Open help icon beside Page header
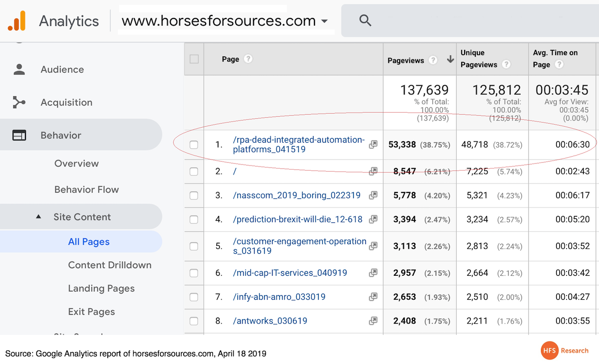Image resolution: width=599 pixels, height=364 pixels. coord(248,59)
